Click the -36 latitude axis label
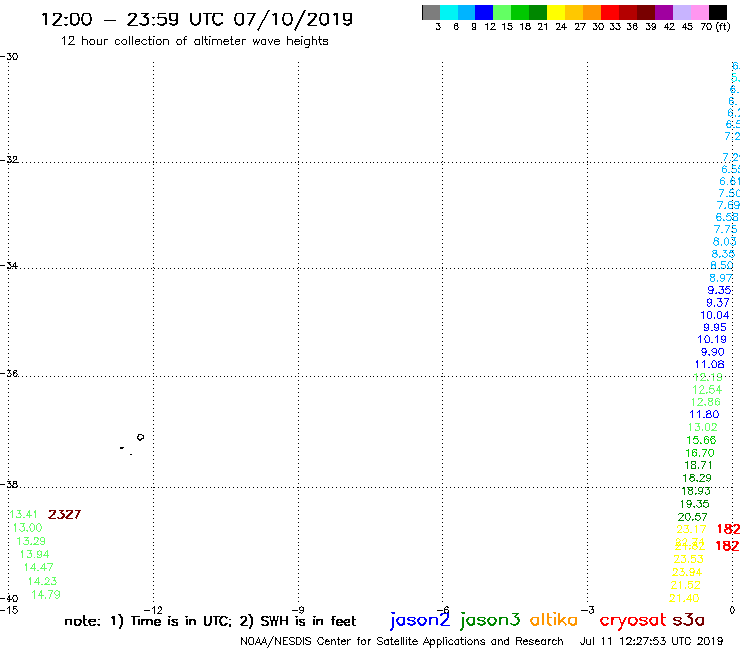 point(9,373)
